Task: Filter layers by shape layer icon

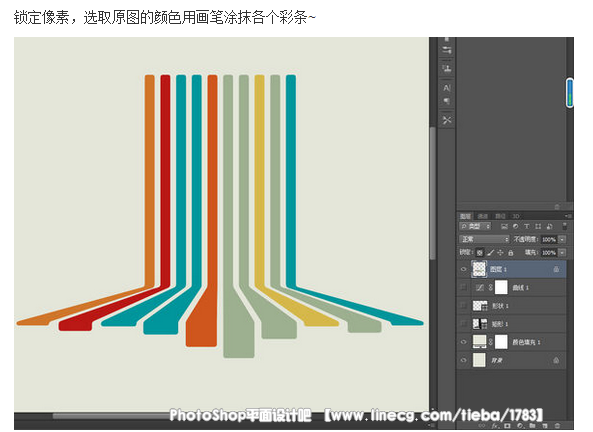Action: coord(538,227)
